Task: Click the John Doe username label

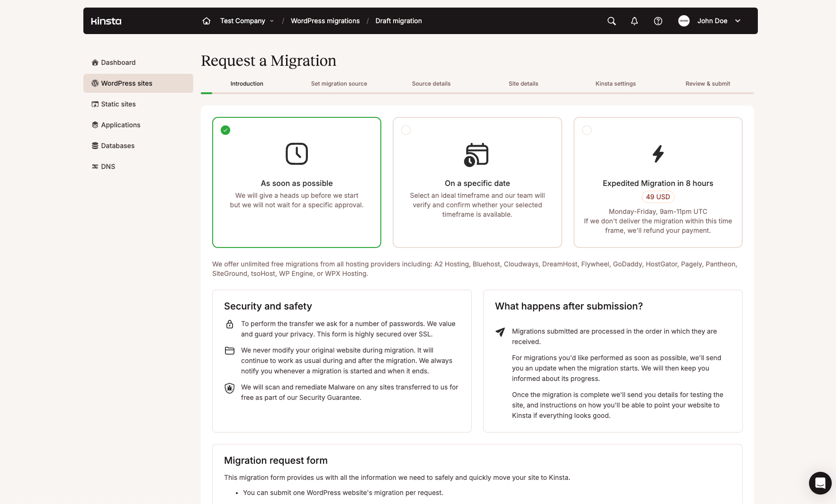Action: [712, 21]
